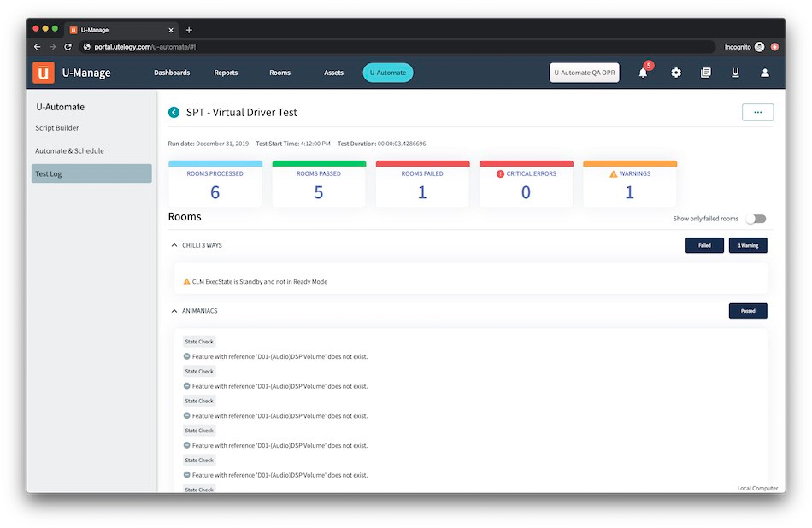Open the Dashboards menu
Screen dimensions: 812x528
pos(172,73)
